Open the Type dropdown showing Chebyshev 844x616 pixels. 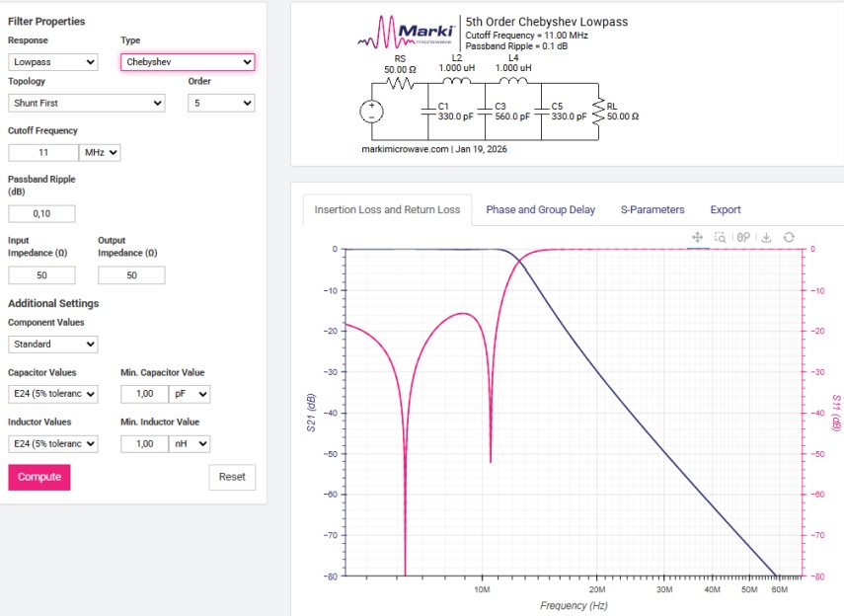coord(188,62)
